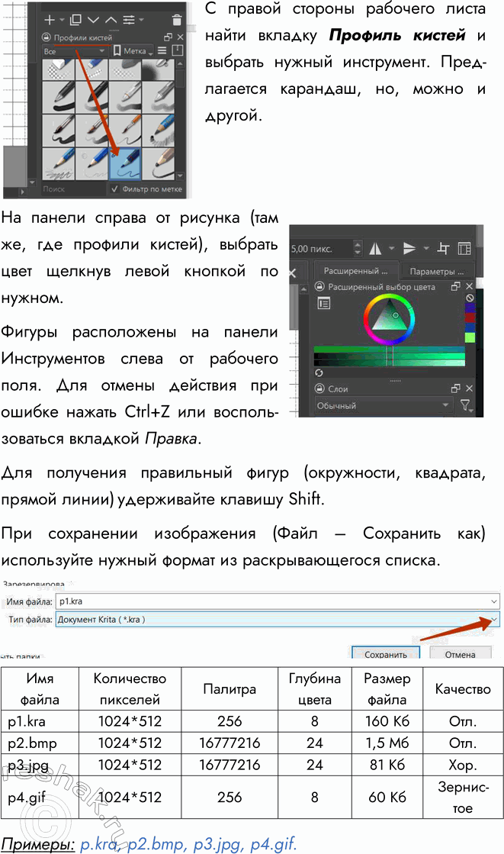
Task: Toggle the «Фильтр по метке» checkbox
Action: click(x=114, y=189)
